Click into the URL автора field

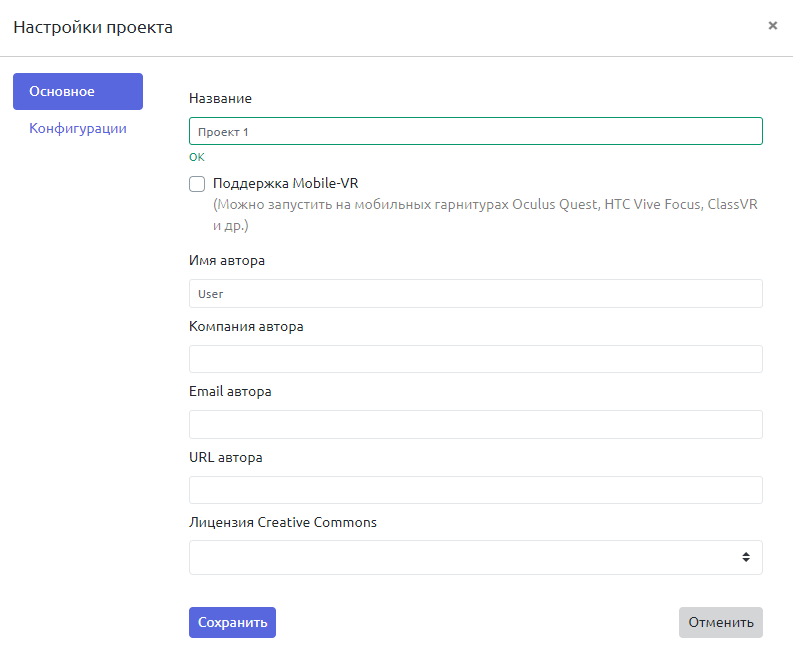click(475, 490)
